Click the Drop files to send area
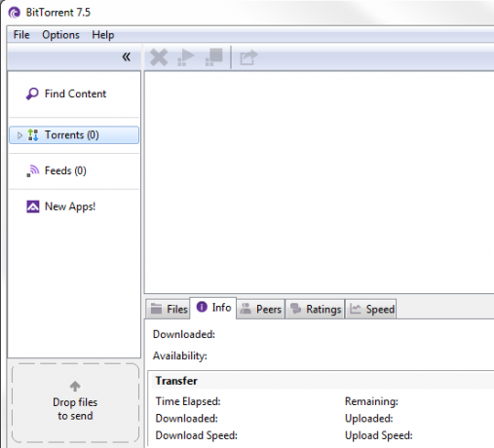This screenshot has height=448, width=494. point(75,403)
